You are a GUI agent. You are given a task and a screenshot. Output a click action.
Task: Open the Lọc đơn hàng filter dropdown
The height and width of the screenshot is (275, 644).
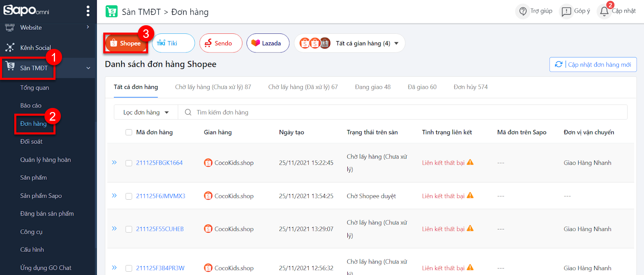click(146, 112)
